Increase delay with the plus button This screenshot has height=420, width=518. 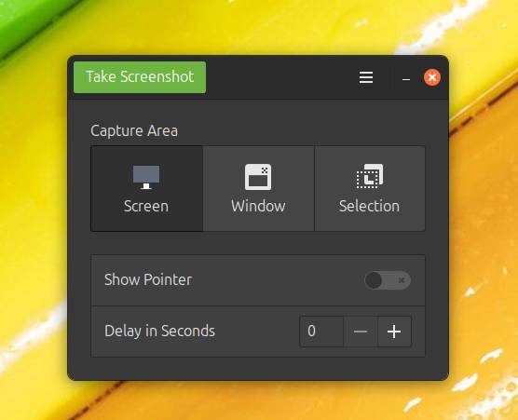pos(394,332)
